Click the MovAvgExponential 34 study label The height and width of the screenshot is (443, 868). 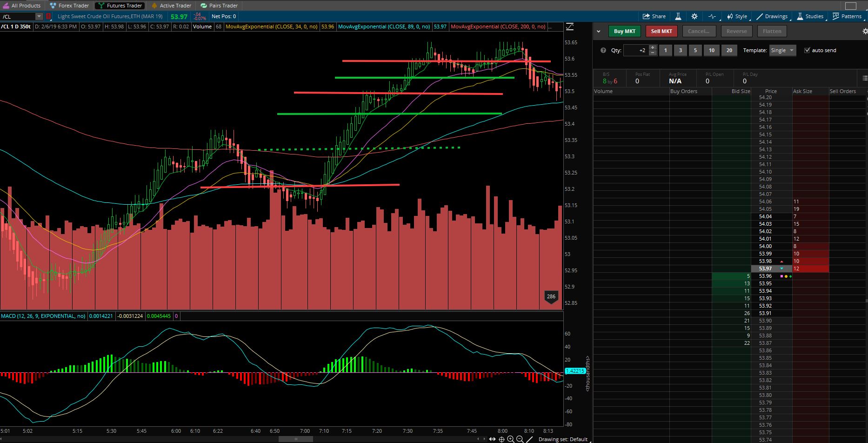point(271,27)
